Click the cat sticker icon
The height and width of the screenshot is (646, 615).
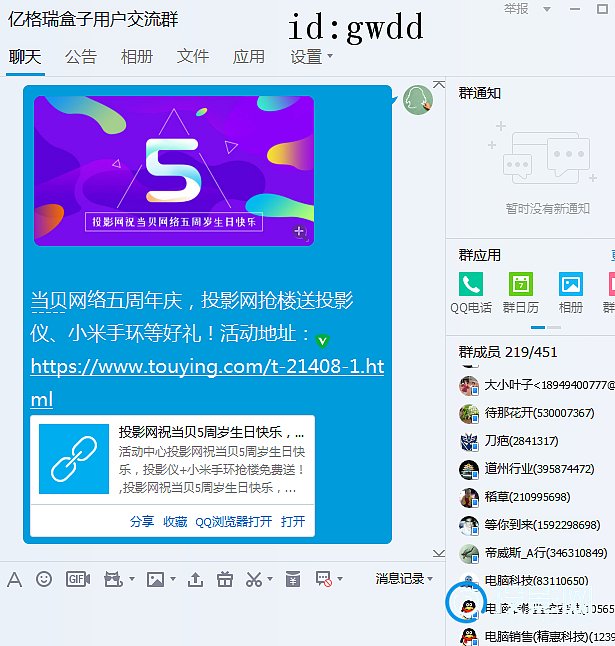click(113, 579)
